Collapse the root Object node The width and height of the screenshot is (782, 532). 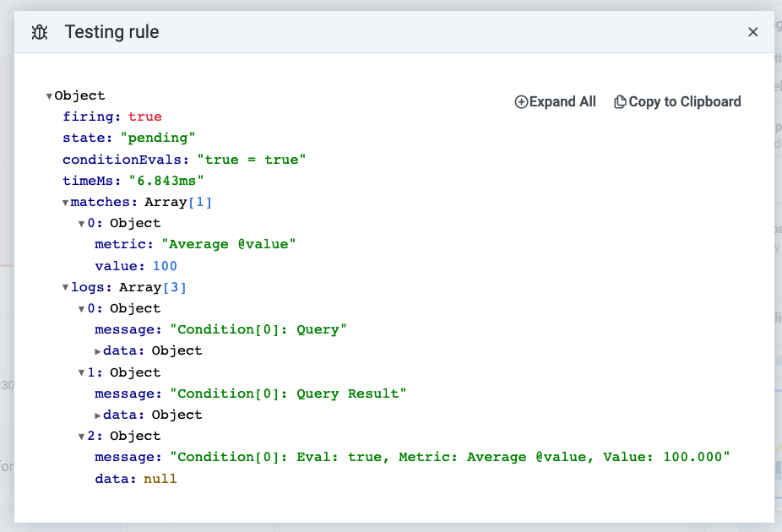click(x=49, y=95)
